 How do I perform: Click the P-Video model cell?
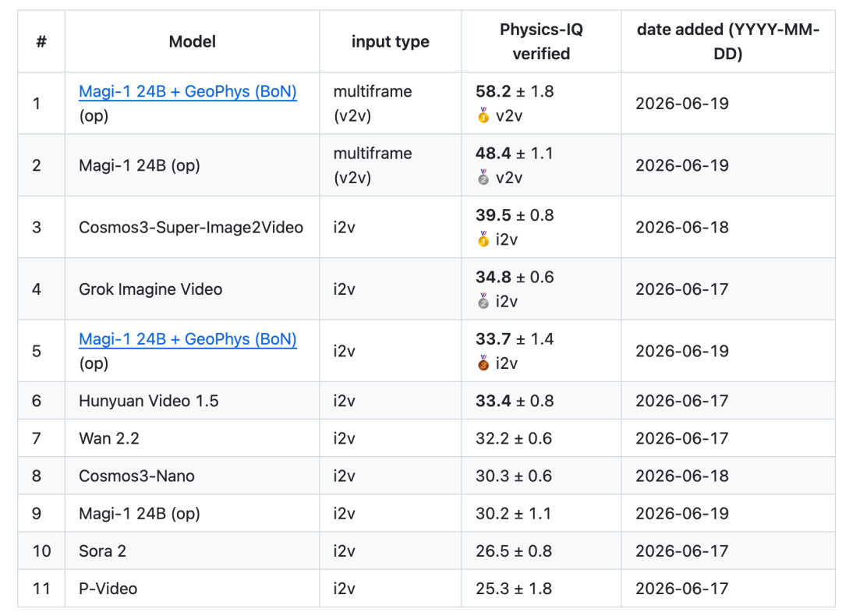click(193, 589)
